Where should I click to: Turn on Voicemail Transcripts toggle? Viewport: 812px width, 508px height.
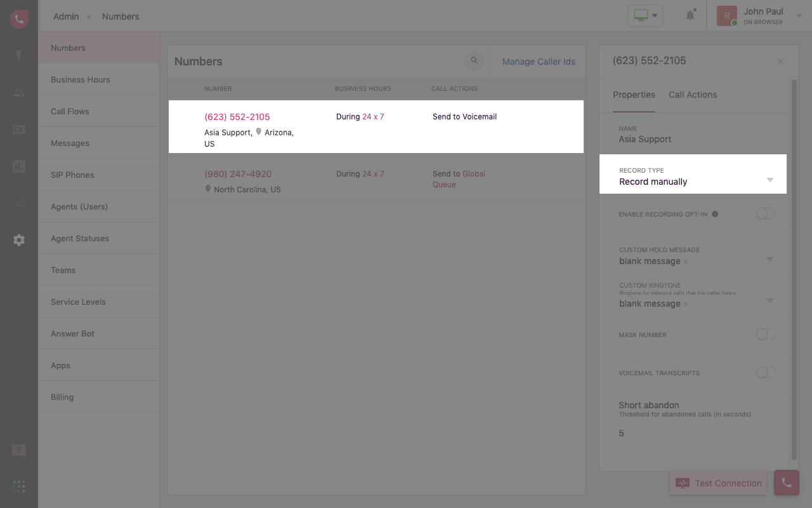(766, 373)
